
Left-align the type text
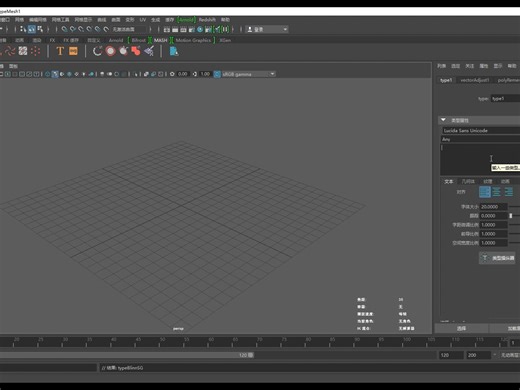coord(485,192)
